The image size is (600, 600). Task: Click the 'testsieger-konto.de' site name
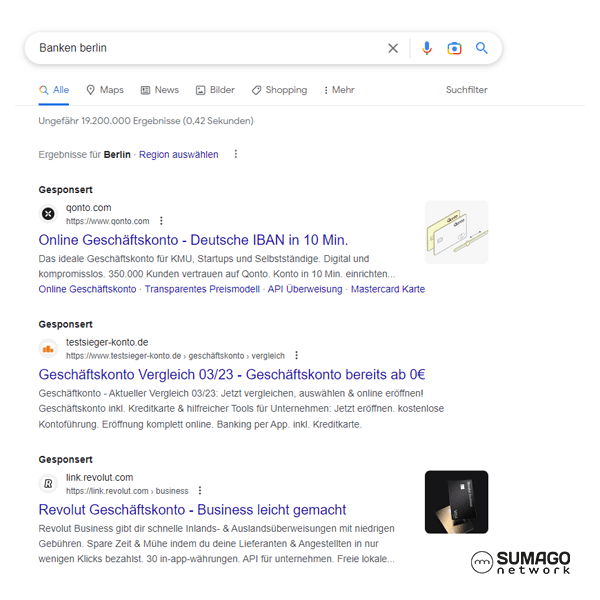point(107,342)
